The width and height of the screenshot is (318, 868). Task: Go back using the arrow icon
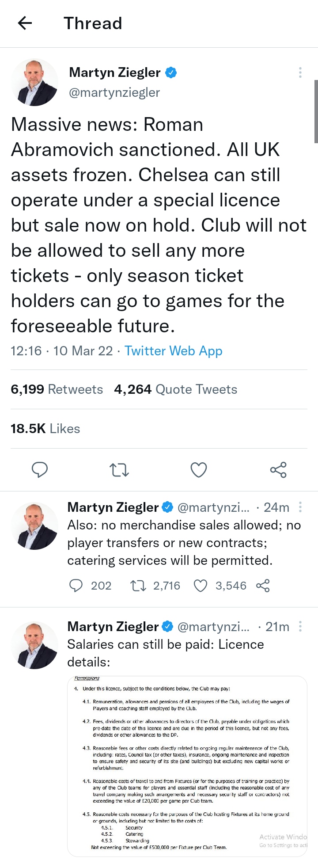click(25, 23)
